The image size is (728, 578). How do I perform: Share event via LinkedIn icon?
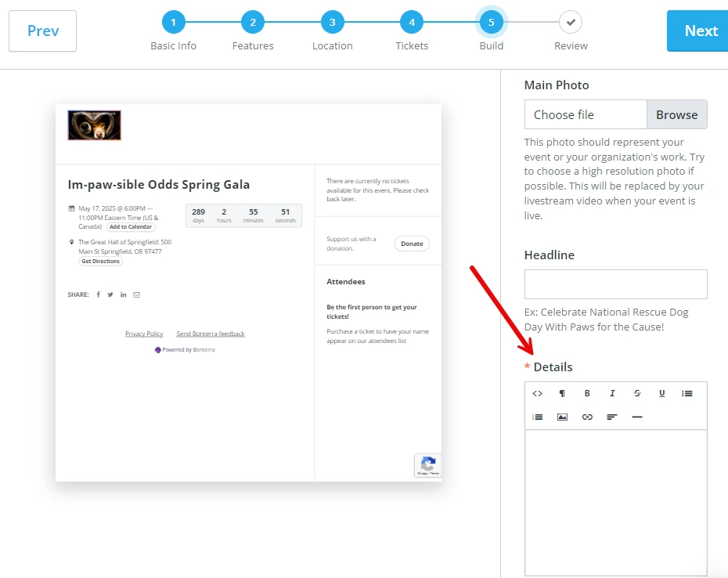pos(123,294)
